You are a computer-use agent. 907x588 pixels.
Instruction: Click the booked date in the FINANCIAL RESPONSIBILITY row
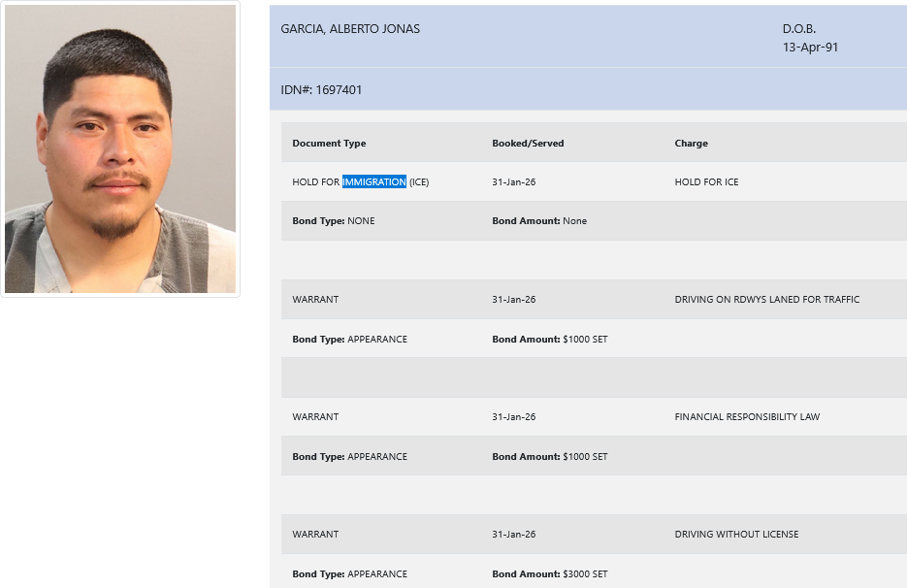[x=513, y=417]
